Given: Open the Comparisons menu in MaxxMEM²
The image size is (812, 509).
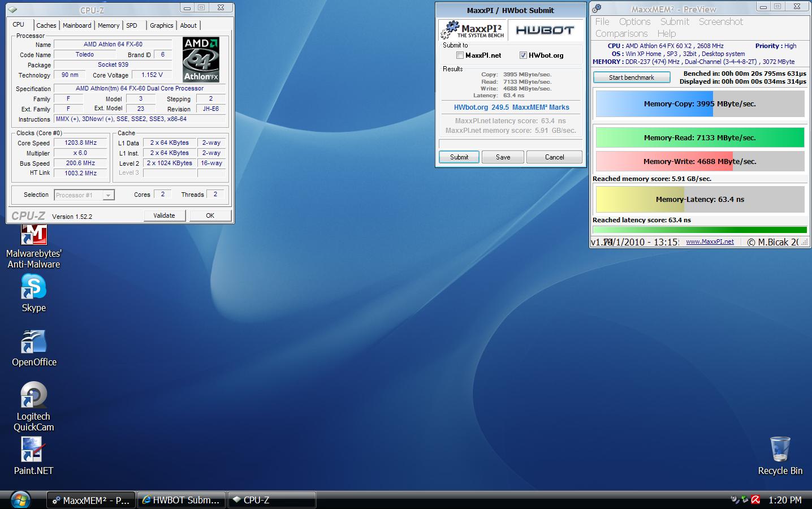Looking at the screenshot, I should [x=621, y=33].
